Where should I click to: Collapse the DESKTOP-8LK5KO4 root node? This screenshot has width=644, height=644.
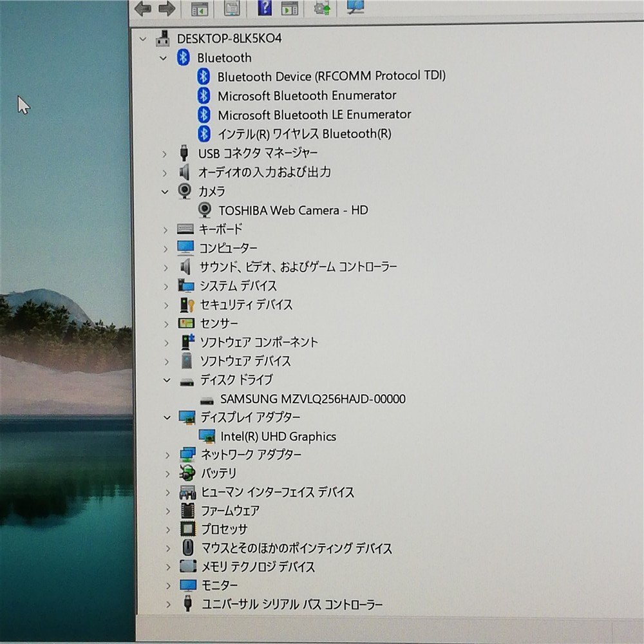coord(142,39)
